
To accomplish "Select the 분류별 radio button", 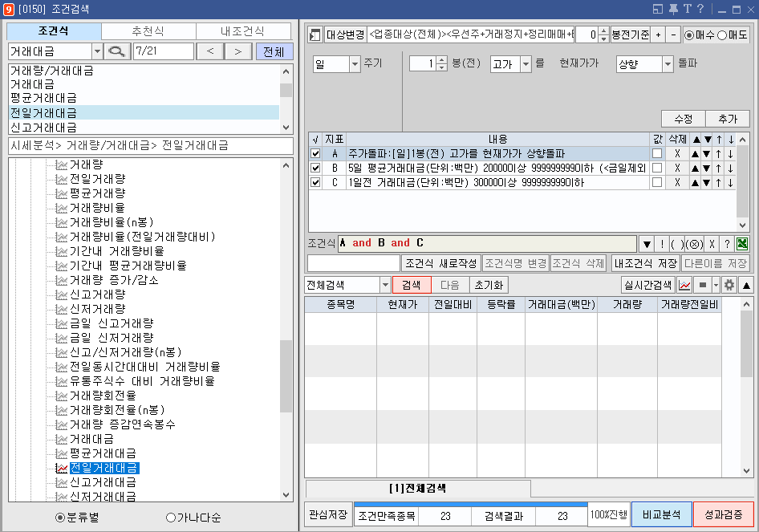I will 60,518.
